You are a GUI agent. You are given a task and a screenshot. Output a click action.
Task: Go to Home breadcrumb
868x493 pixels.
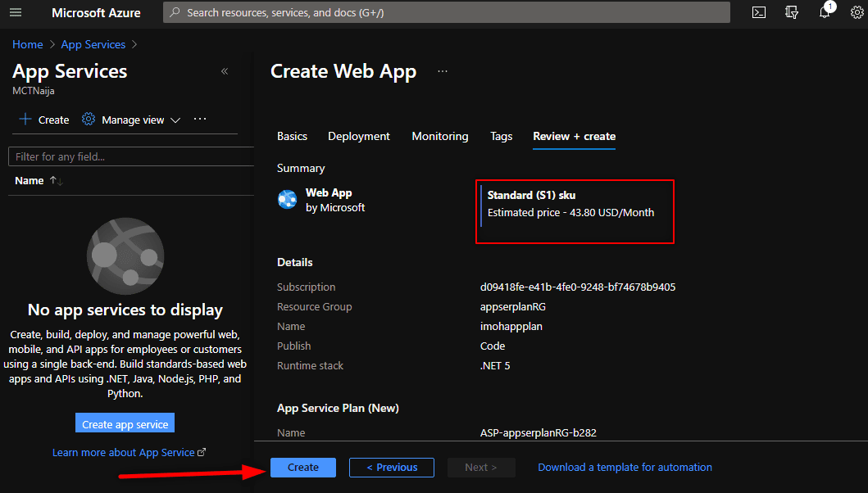point(28,44)
